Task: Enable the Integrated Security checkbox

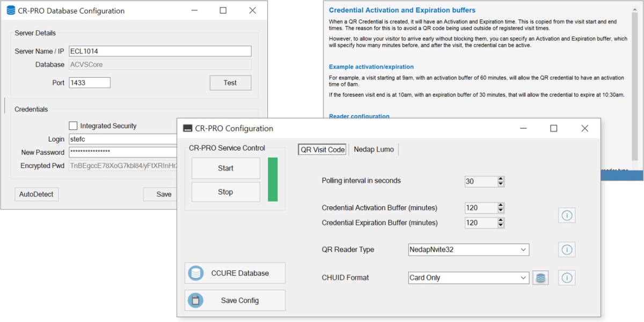Action: click(73, 126)
